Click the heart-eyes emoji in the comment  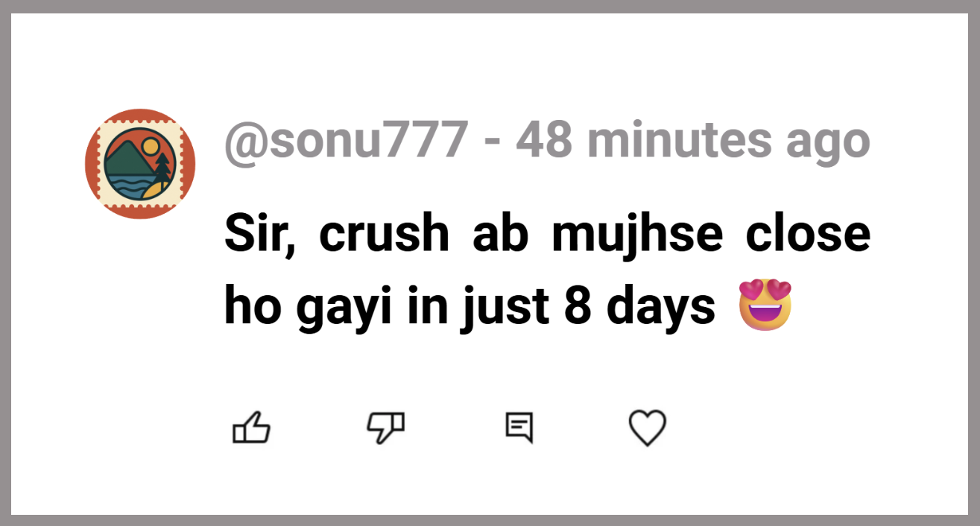(x=764, y=305)
